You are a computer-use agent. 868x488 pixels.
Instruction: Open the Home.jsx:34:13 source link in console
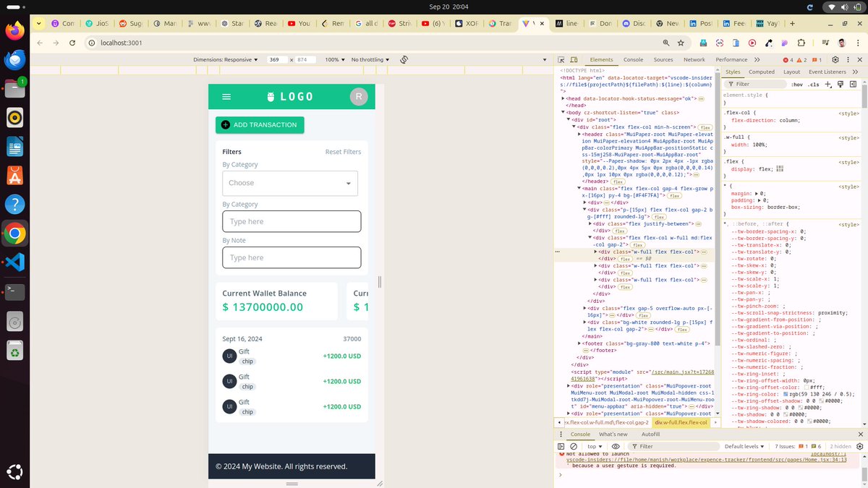(x=706, y=460)
